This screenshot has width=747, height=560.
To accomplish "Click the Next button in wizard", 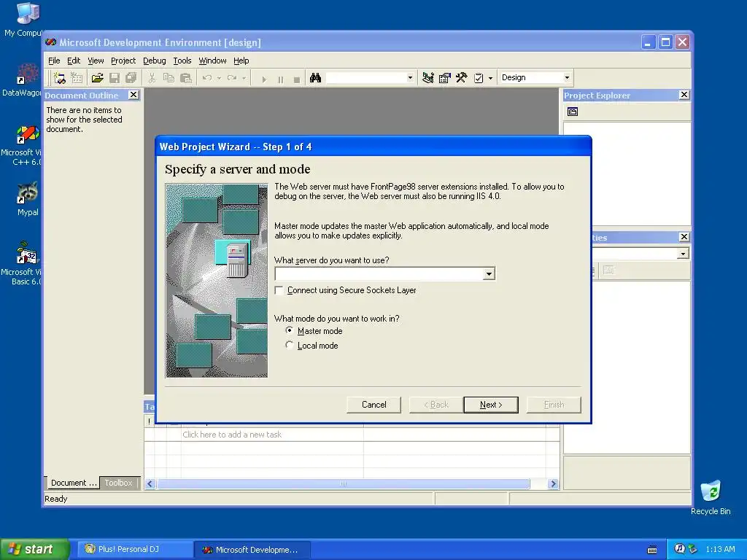I will (491, 405).
